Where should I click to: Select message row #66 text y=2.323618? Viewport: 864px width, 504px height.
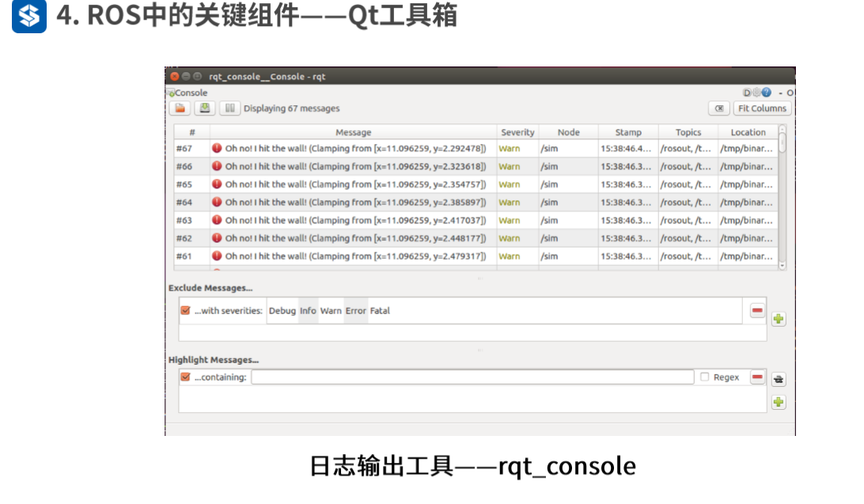pos(355,166)
